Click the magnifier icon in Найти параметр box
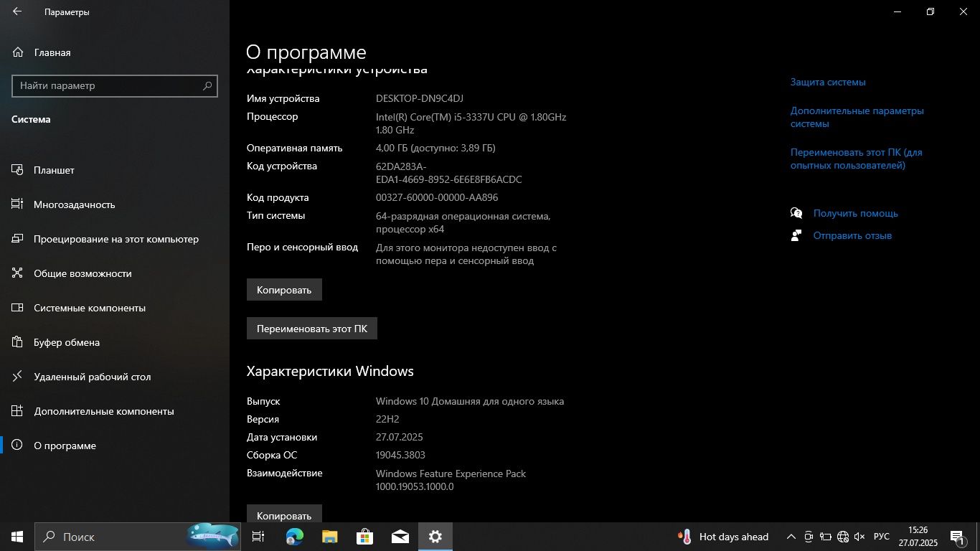Viewport: 980px width, 551px height. 207,85
